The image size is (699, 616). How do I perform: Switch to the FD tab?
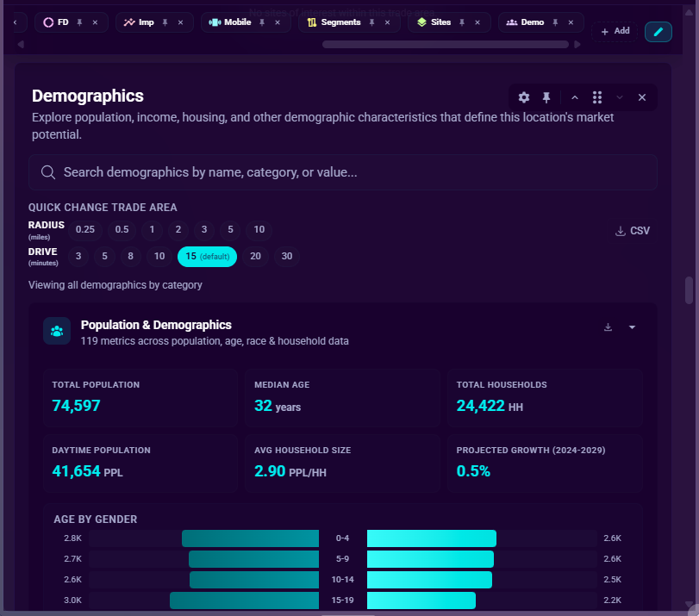56,22
